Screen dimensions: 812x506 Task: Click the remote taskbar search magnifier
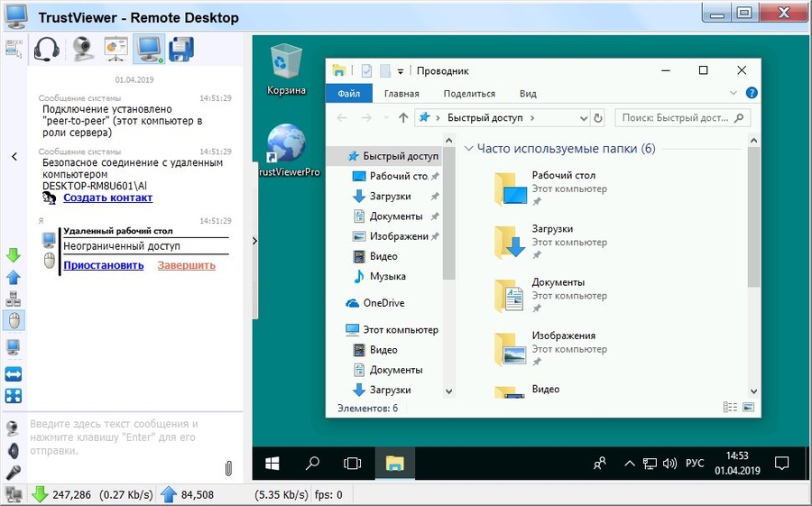(312, 463)
